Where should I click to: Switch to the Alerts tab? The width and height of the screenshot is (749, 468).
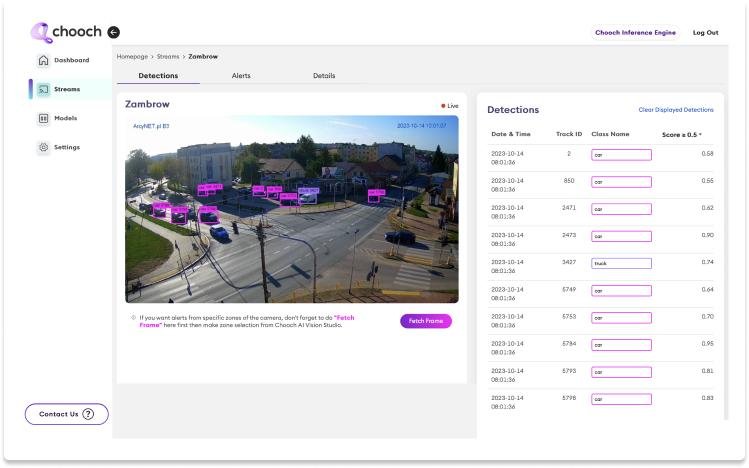coord(241,76)
